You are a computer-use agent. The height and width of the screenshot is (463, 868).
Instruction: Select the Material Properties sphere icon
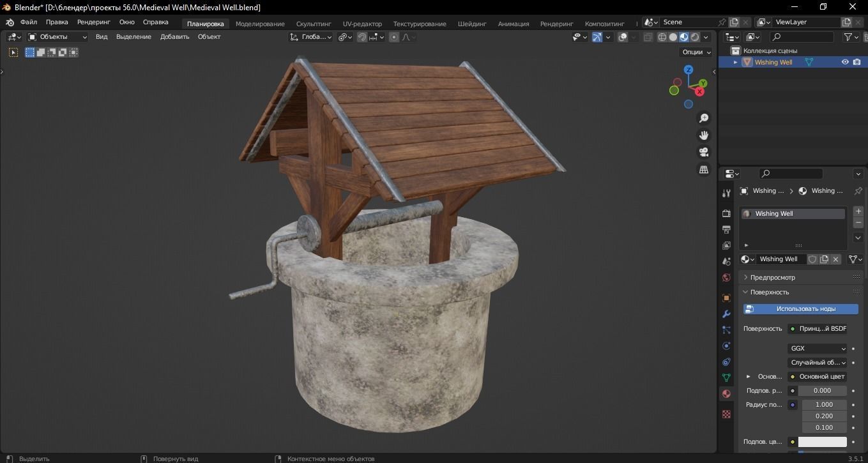(x=726, y=394)
